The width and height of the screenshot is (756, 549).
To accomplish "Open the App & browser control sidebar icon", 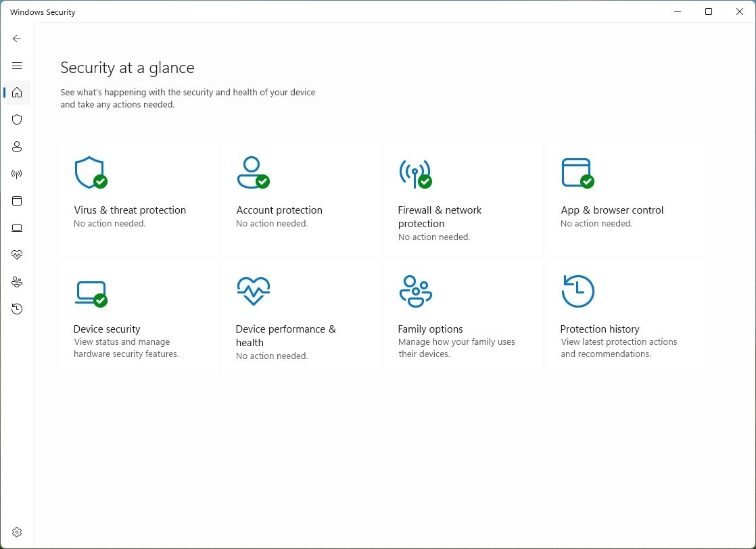I will tap(17, 201).
